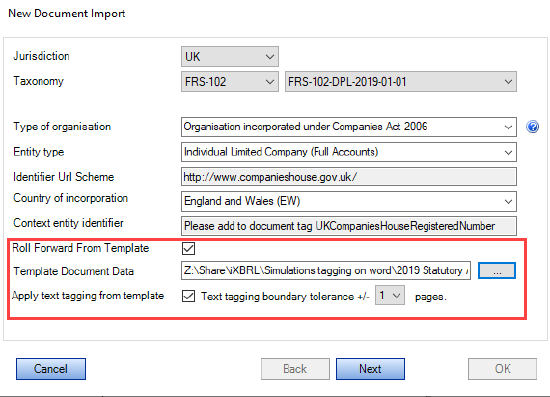550x397 pixels.
Task: Click the Roll Forward From Template label
Action: point(81,248)
